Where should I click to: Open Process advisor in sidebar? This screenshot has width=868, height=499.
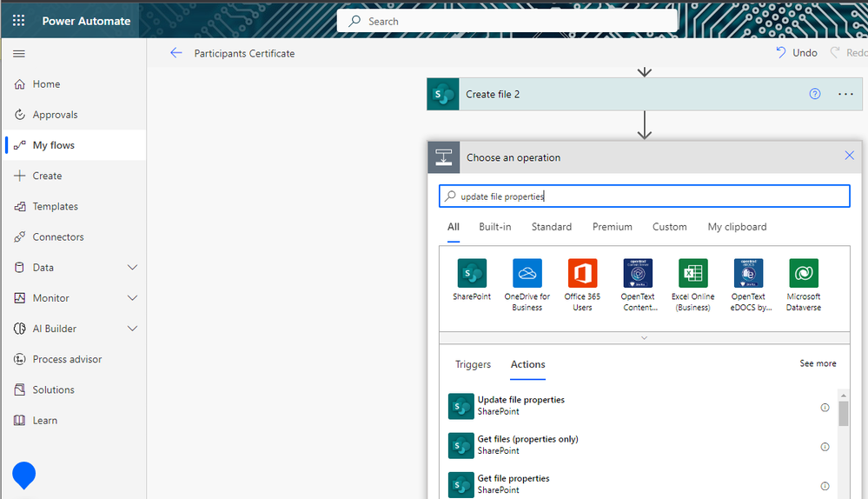74,359
